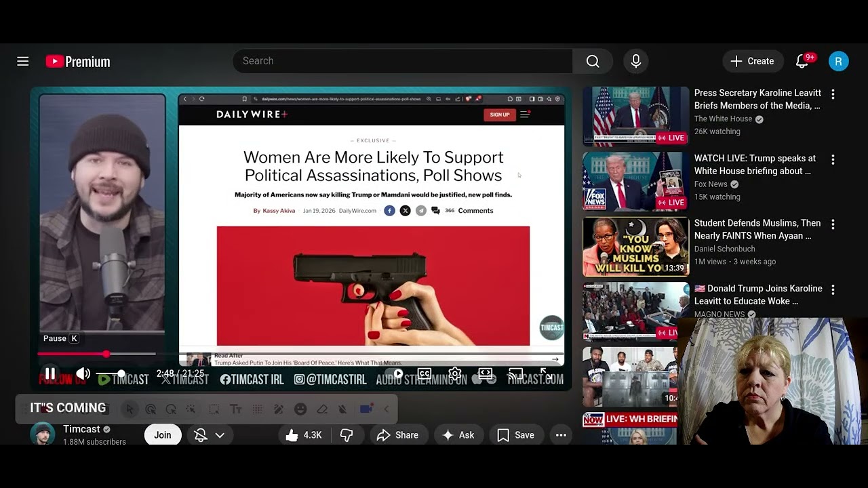This screenshot has height=488, width=868.
Task: Pause the Timcast video
Action: pos(50,373)
